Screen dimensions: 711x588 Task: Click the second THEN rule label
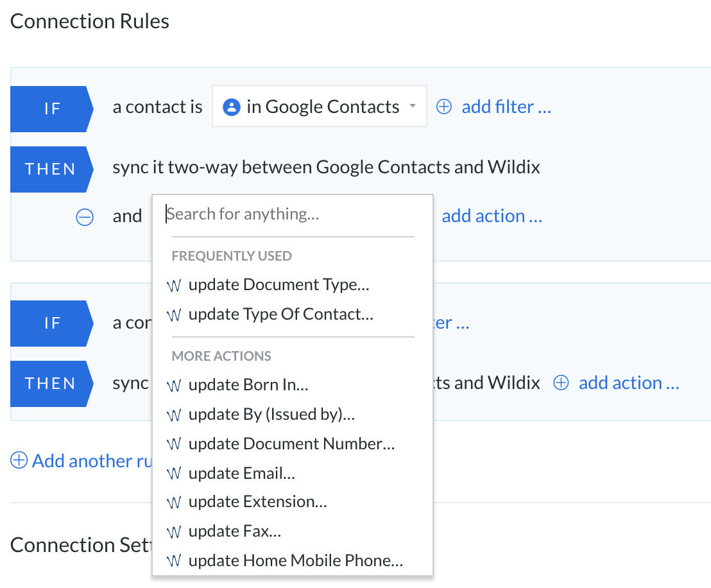(52, 383)
